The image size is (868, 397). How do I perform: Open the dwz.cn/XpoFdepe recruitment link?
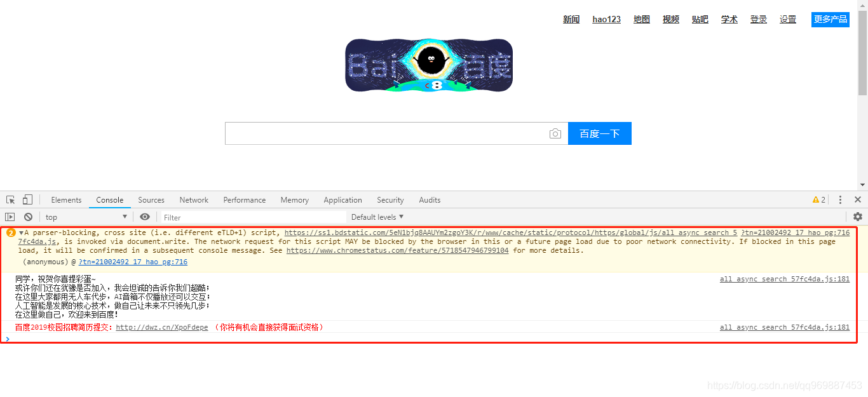pyautogui.click(x=162, y=328)
